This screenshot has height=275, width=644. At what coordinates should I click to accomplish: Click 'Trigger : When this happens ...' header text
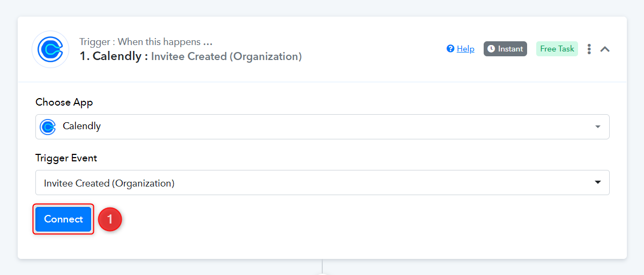tap(146, 41)
